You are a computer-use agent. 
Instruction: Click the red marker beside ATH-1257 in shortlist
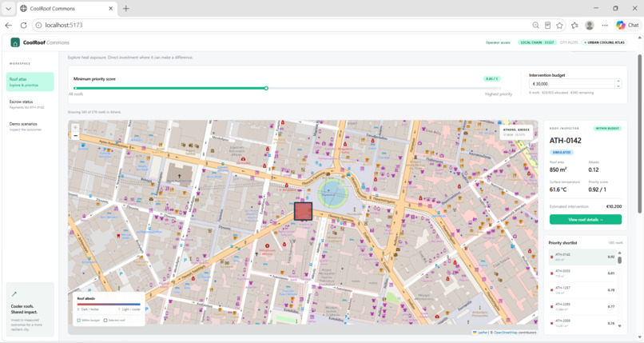551,290
